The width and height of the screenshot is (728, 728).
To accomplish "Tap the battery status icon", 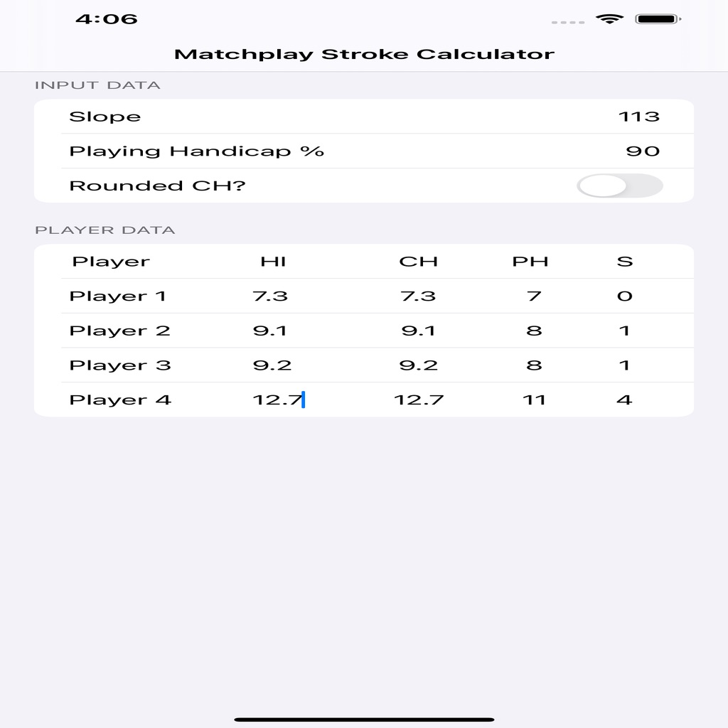I will 658,19.
